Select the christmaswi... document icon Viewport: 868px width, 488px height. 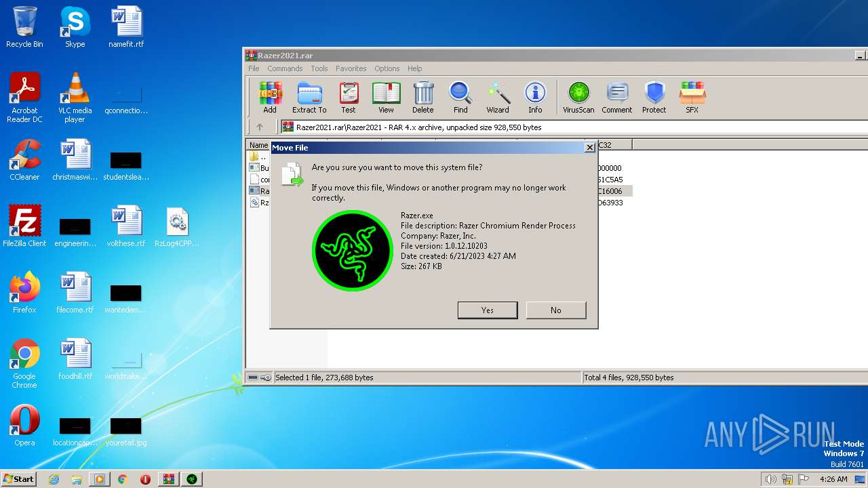point(75,160)
